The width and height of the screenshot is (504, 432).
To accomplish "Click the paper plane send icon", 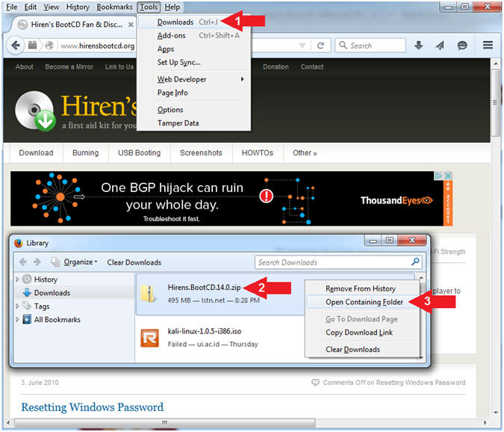I will [440, 46].
